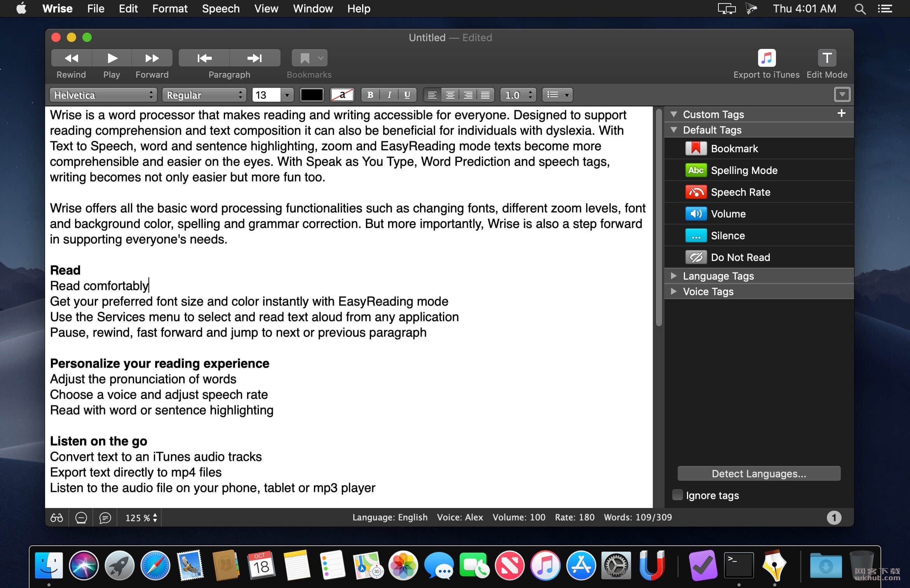
Task: Switch to Edit Mode
Action: 827,58
